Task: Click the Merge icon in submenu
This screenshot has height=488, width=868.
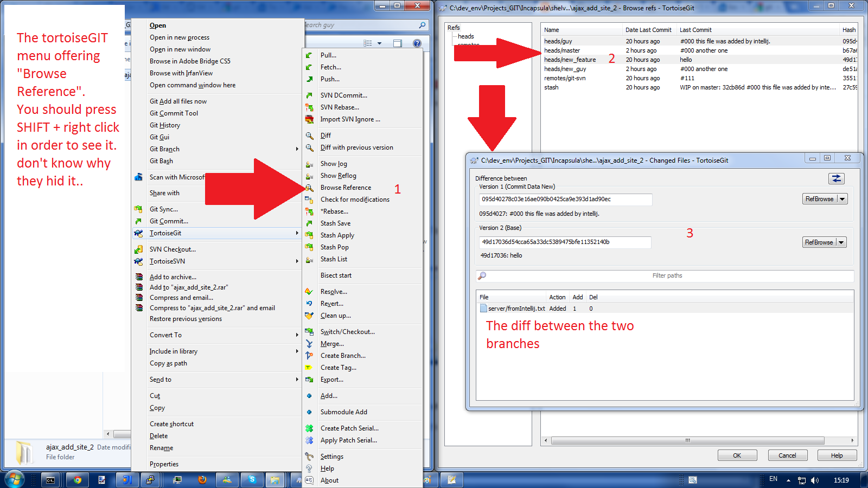Action: click(309, 344)
